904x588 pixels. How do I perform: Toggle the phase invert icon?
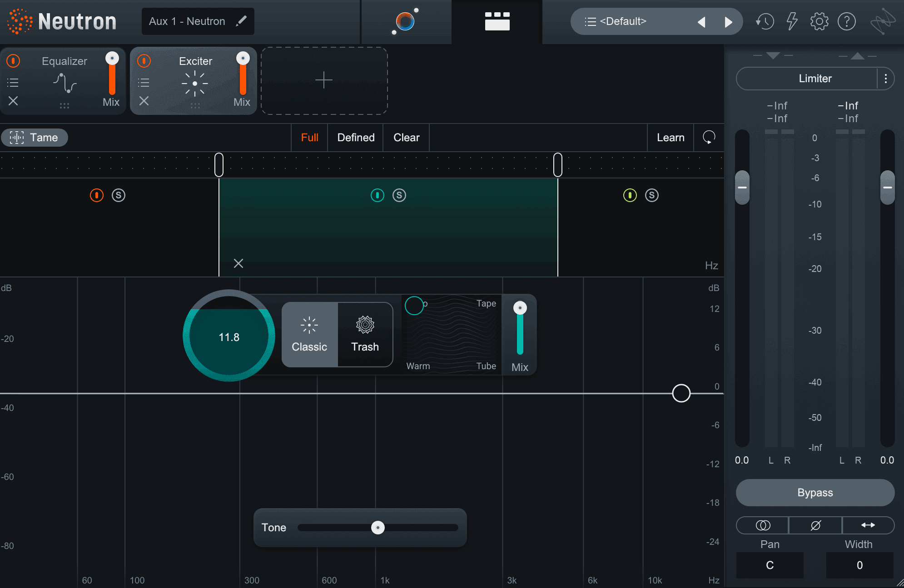(816, 525)
